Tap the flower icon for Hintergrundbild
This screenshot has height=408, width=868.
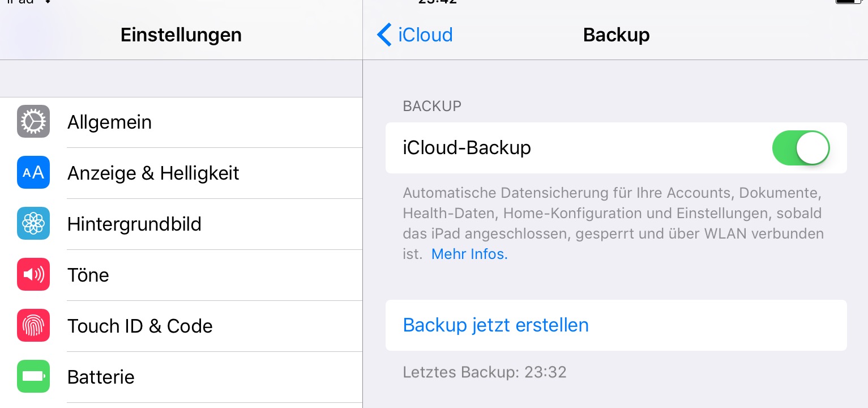point(33,224)
